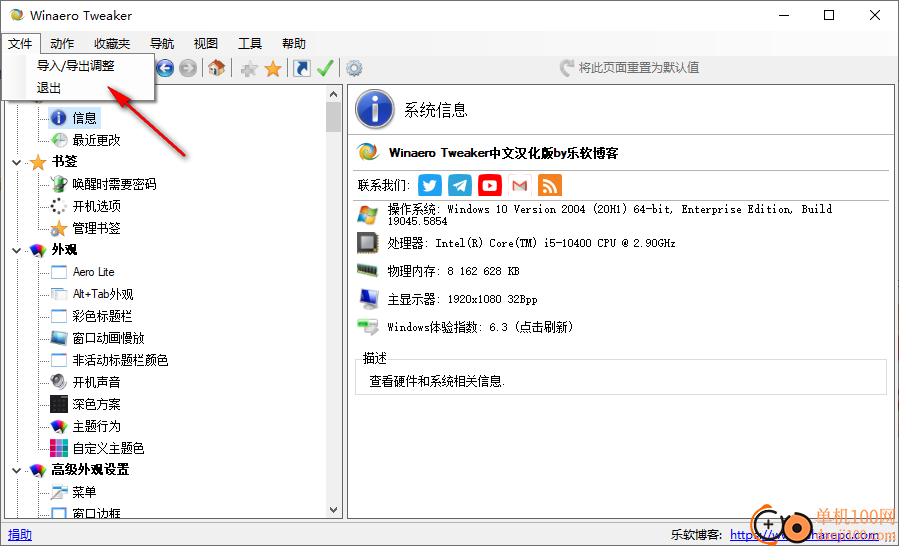Close the open 文件 menu header

pyautogui.click(x=20, y=44)
